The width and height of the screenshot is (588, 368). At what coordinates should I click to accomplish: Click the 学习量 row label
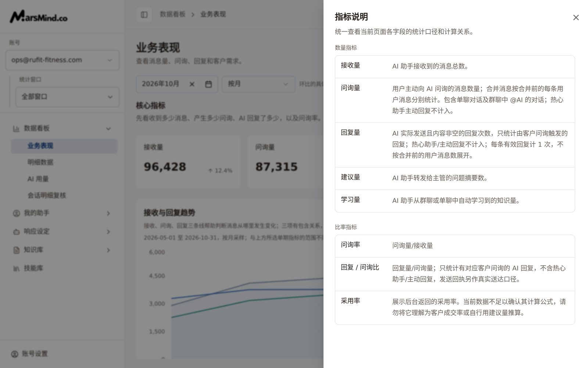[351, 199]
